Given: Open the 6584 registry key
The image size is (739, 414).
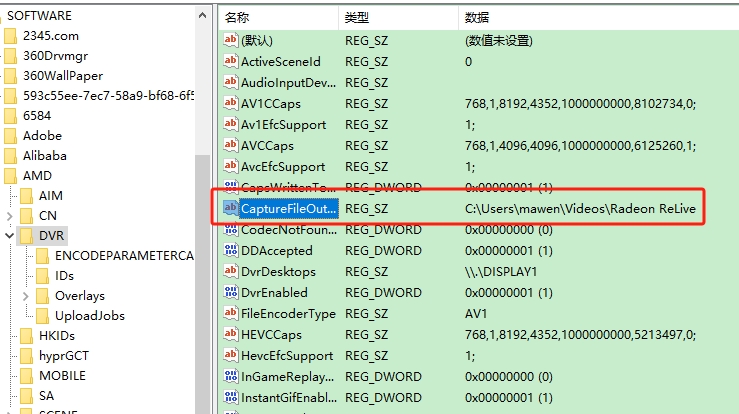Looking at the screenshot, I should click(x=37, y=116).
